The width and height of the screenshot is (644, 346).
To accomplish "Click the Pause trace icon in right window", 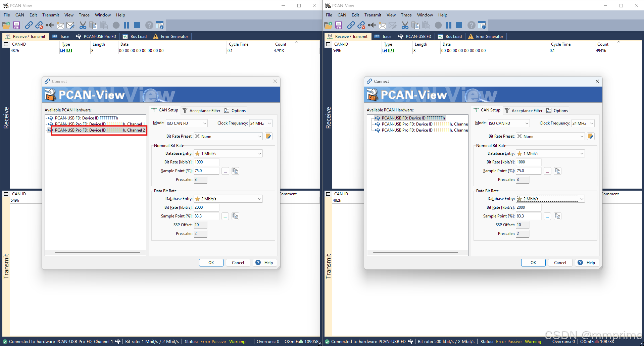I will (449, 25).
